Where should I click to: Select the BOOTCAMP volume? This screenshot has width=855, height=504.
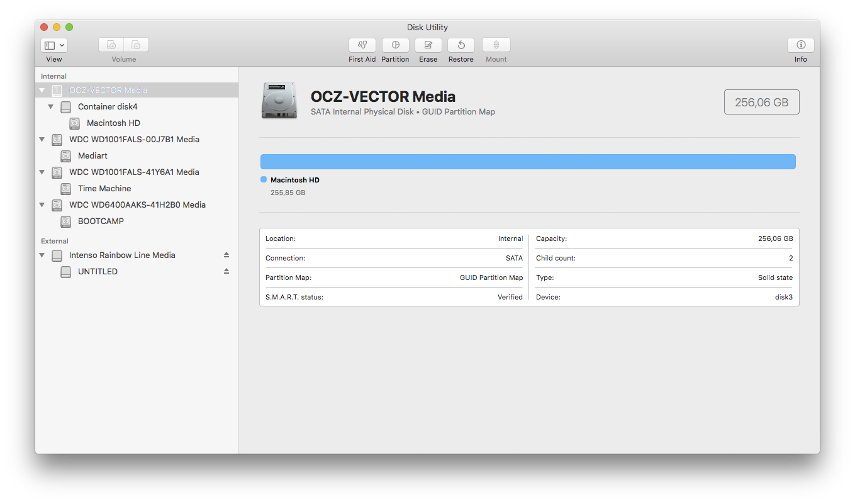[x=137, y=221]
